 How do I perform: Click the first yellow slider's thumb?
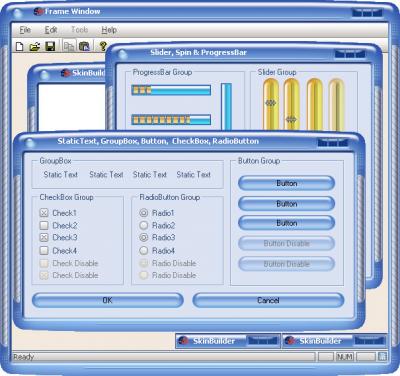[x=271, y=103]
